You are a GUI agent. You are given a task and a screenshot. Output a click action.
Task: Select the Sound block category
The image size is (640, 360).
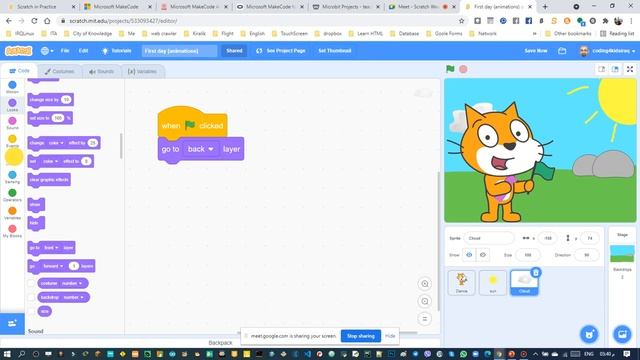click(12, 123)
